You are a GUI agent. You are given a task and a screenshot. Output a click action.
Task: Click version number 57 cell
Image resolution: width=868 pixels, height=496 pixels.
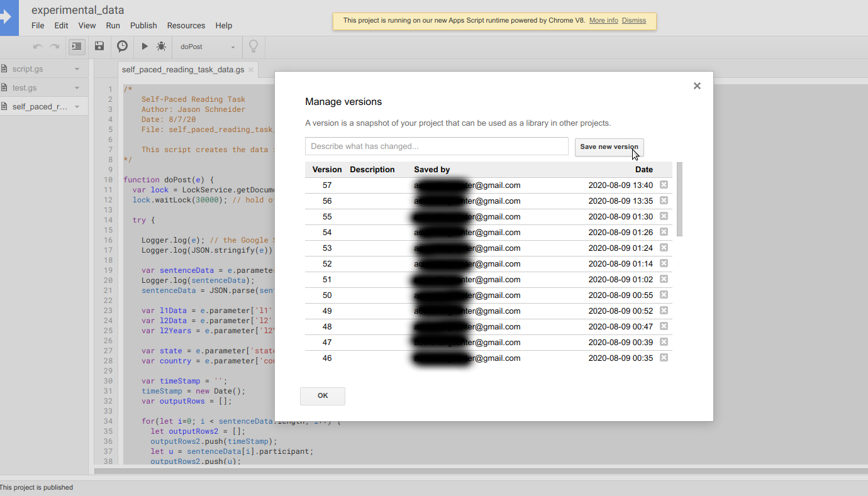[327, 185]
